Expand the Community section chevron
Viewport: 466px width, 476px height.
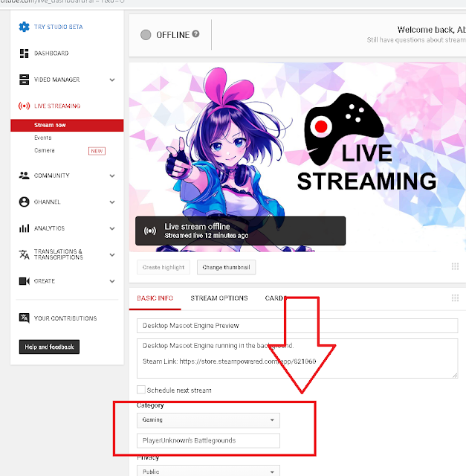(x=112, y=176)
